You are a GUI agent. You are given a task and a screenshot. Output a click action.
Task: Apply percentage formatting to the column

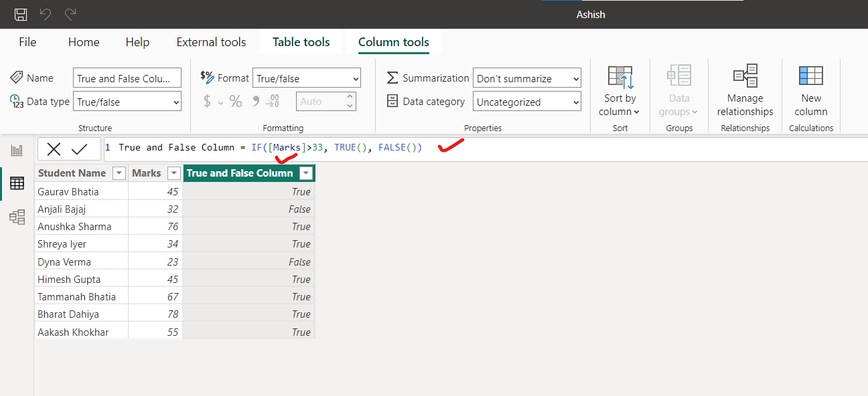point(235,101)
